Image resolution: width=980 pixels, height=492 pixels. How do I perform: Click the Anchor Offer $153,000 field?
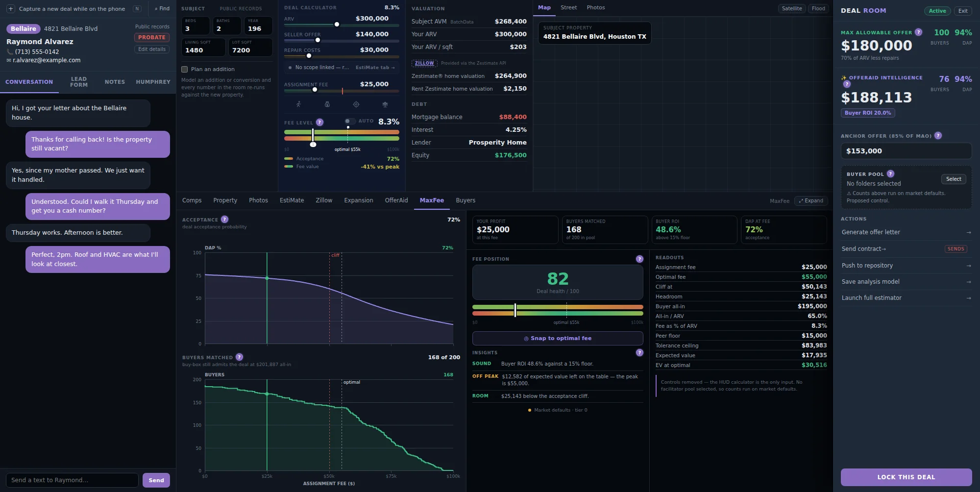click(x=906, y=151)
